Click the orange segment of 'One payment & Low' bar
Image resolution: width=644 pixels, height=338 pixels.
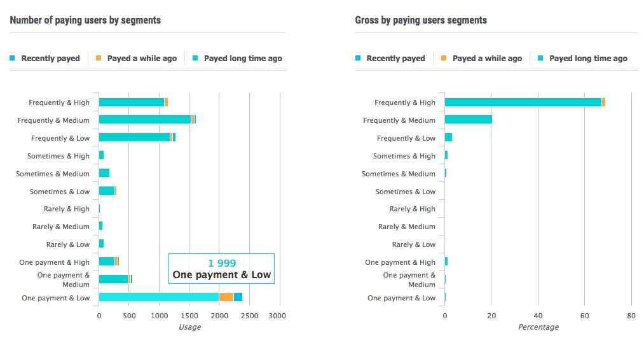click(226, 297)
